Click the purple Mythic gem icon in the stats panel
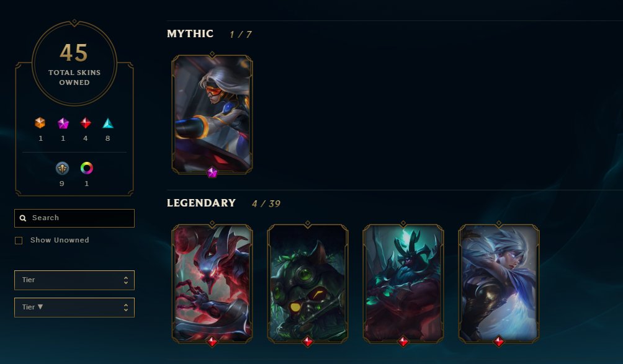The height and width of the screenshot is (364, 623). coord(63,123)
